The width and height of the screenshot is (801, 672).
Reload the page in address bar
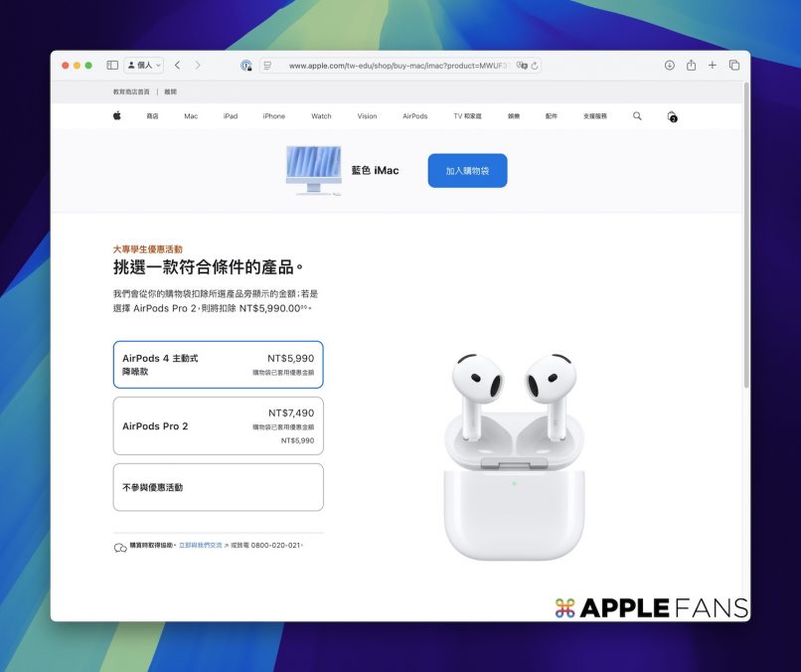tap(536, 66)
